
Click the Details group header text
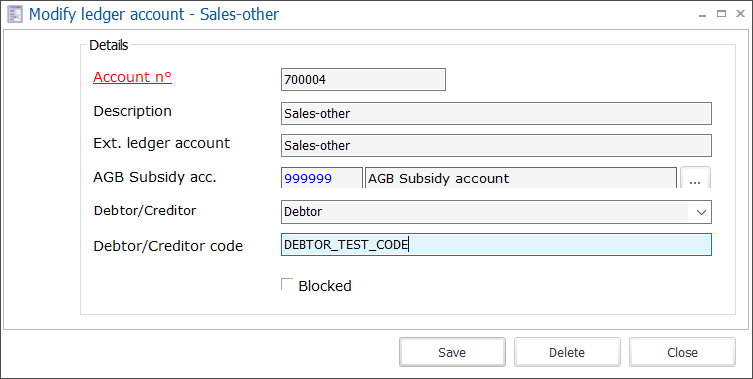pos(109,45)
